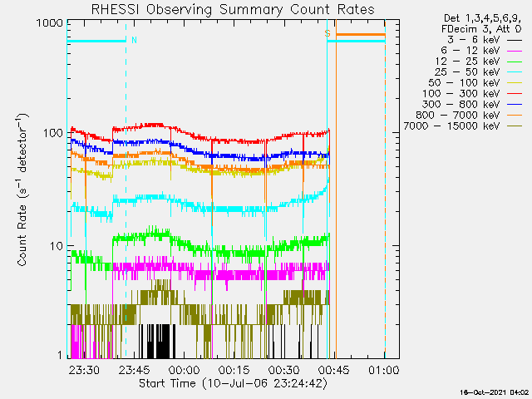The width and height of the screenshot is (532, 399).
Task: Click the '50 - 100 keV' legend label
Action: click(x=464, y=83)
